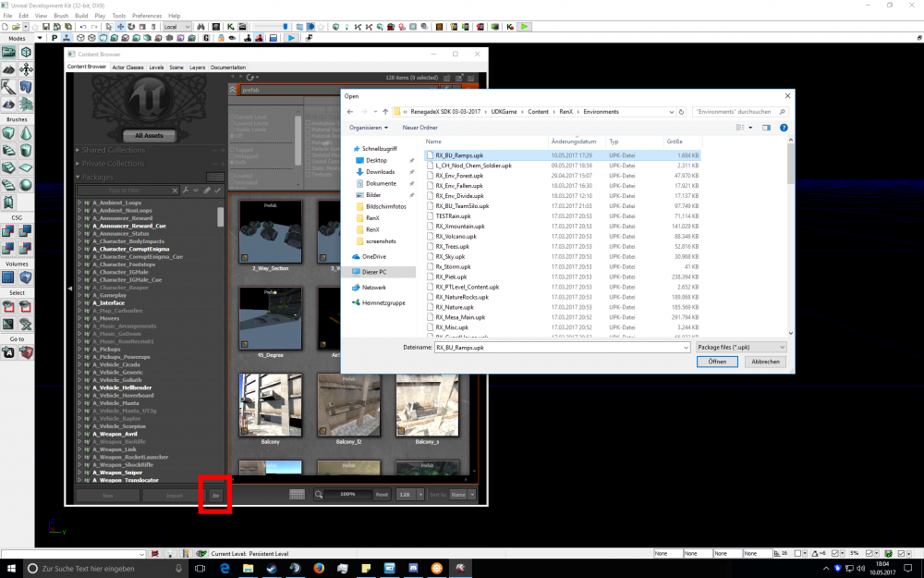Click the G game view toolbar icon
Viewport: 924px width, 578px height.
tap(206, 38)
